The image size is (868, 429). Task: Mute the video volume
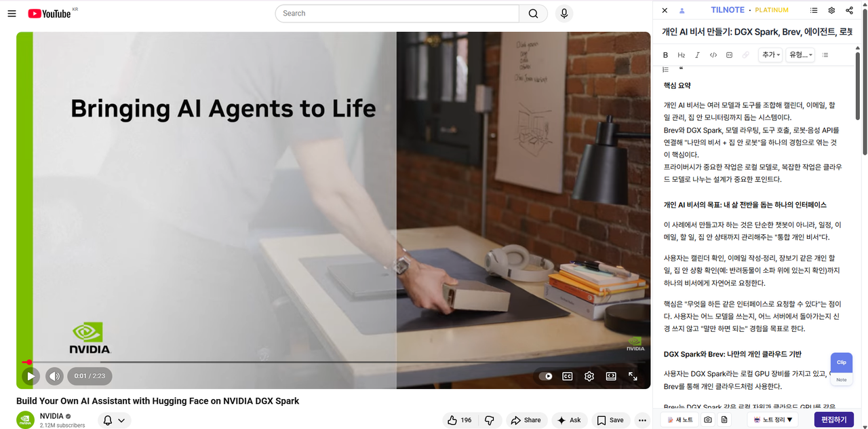coord(54,376)
